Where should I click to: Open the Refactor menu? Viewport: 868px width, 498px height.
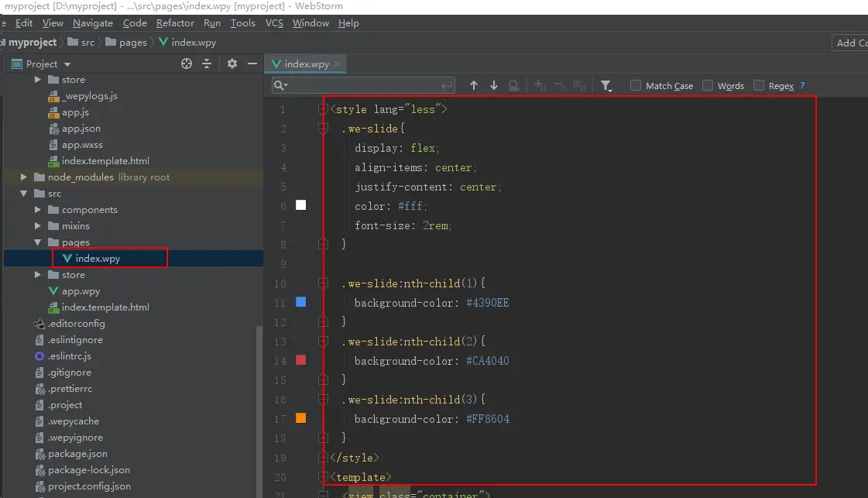coord(175,23)
